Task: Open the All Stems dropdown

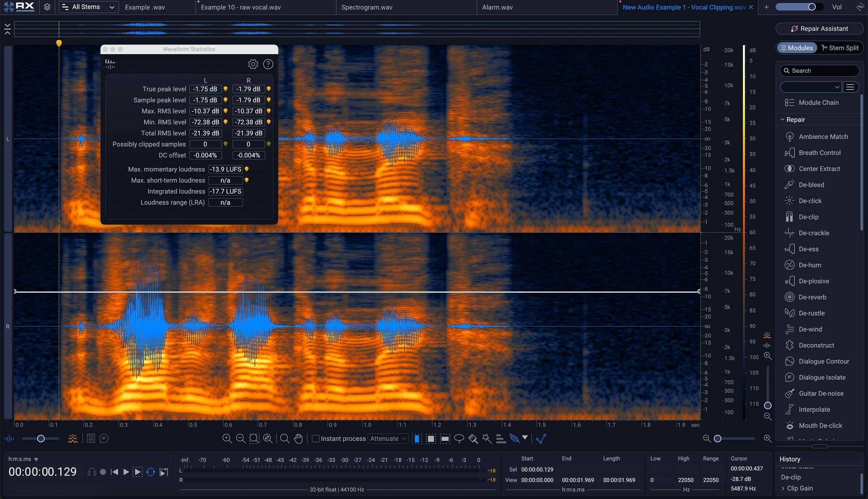Action: 89,7
